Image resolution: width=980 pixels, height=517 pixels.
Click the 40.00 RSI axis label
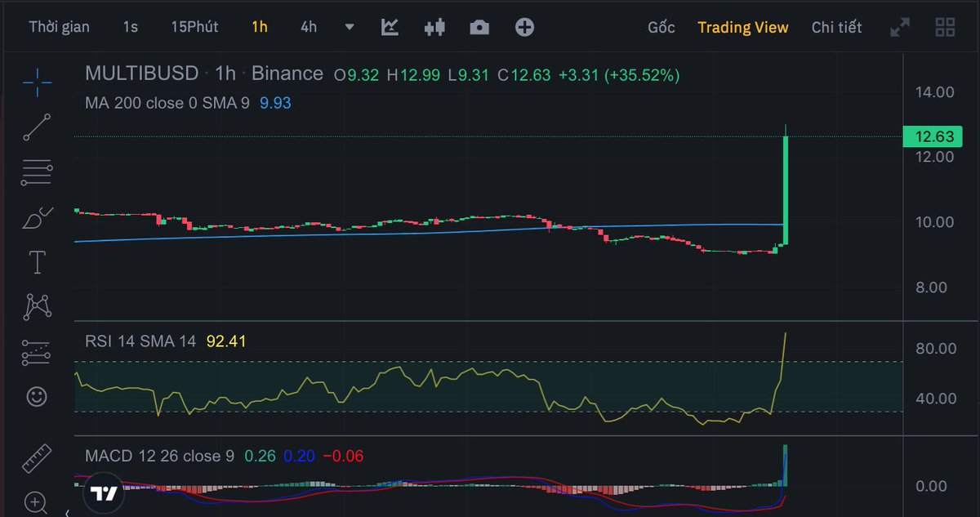(936, 399)
